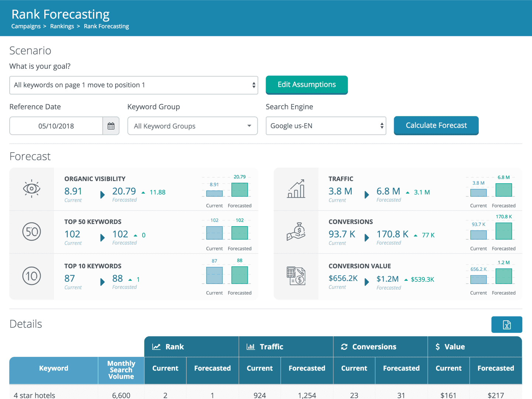Screen dimensions: 532x399
Task: Open the Google us-EN search engine selector
Action: [326, 126]
